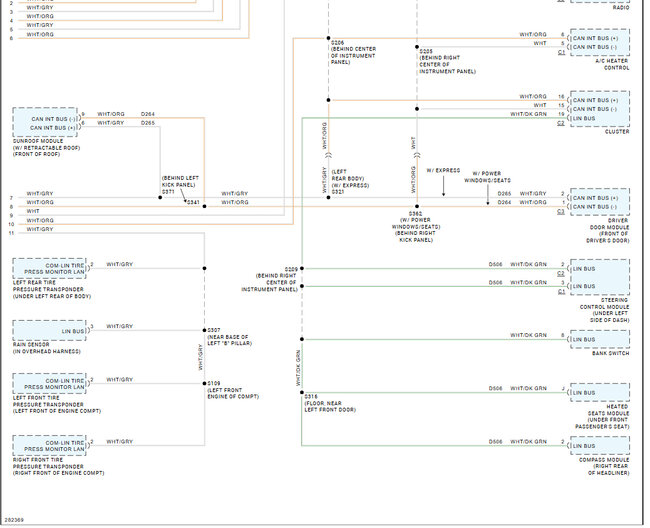The width and height of the screenshot is (650, 528).
Task: Click the CLUSTER component label
Action: pyautogui.click(x=617, y=131)
